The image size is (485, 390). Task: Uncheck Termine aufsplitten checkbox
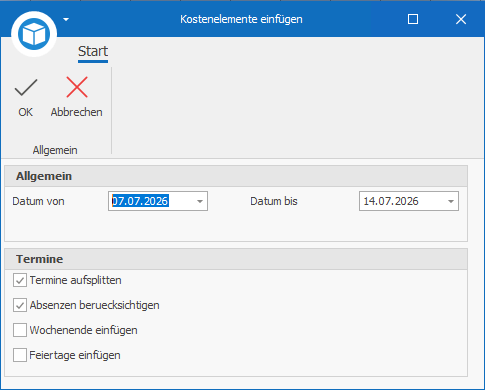tap(20, 280)
